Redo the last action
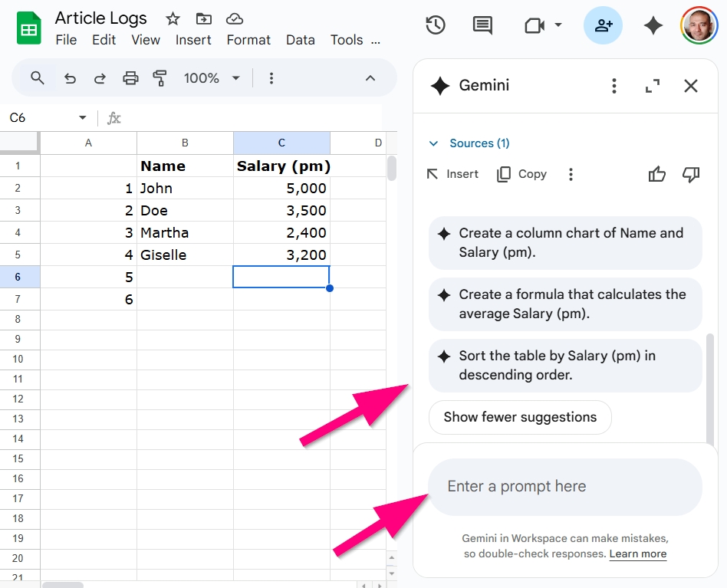727x588 pixels. pos(100,78)
